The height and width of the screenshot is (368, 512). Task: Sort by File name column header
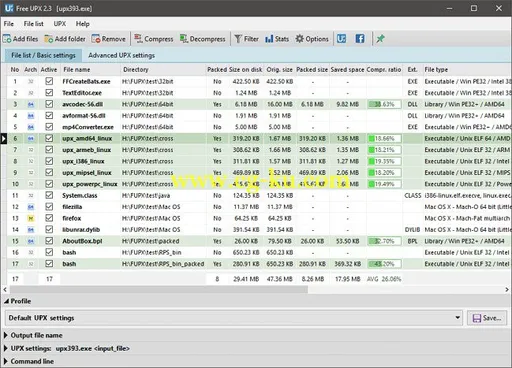(91, 70)
